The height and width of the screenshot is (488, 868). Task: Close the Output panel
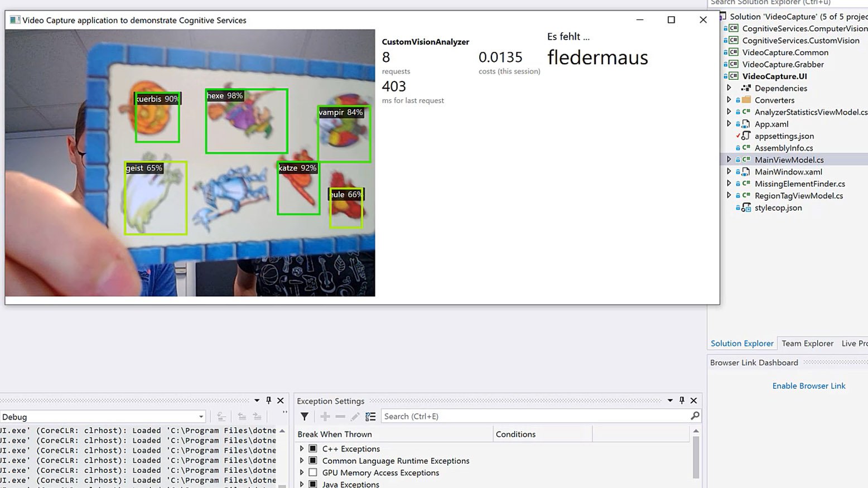(x=281, y=400)
